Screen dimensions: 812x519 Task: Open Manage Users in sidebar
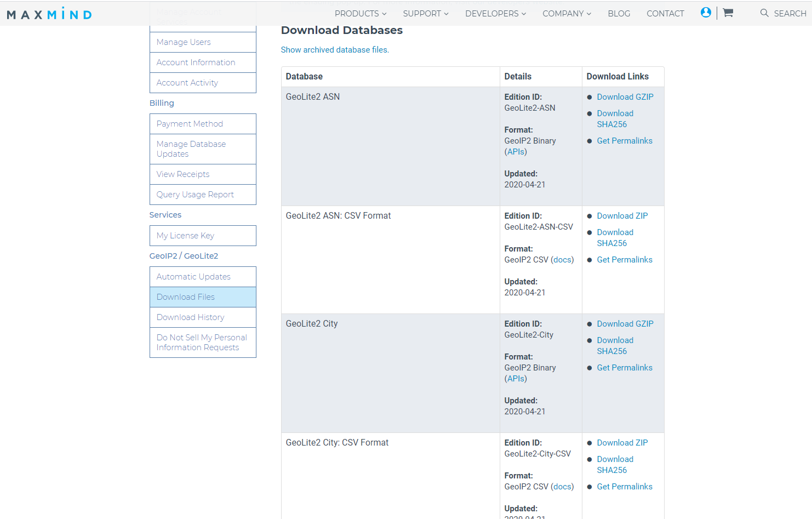(x=203, y=42)
